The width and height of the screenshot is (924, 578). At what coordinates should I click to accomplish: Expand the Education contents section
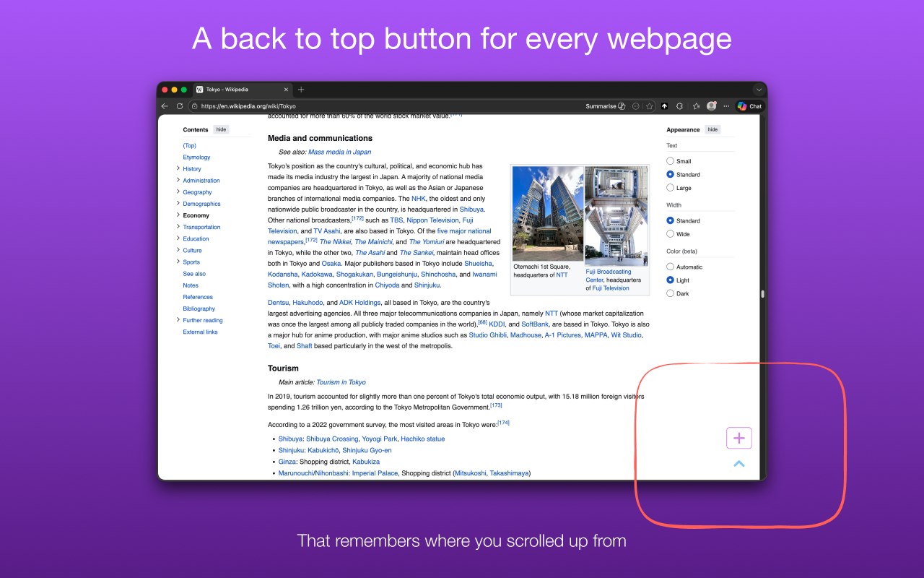point(178,238)
